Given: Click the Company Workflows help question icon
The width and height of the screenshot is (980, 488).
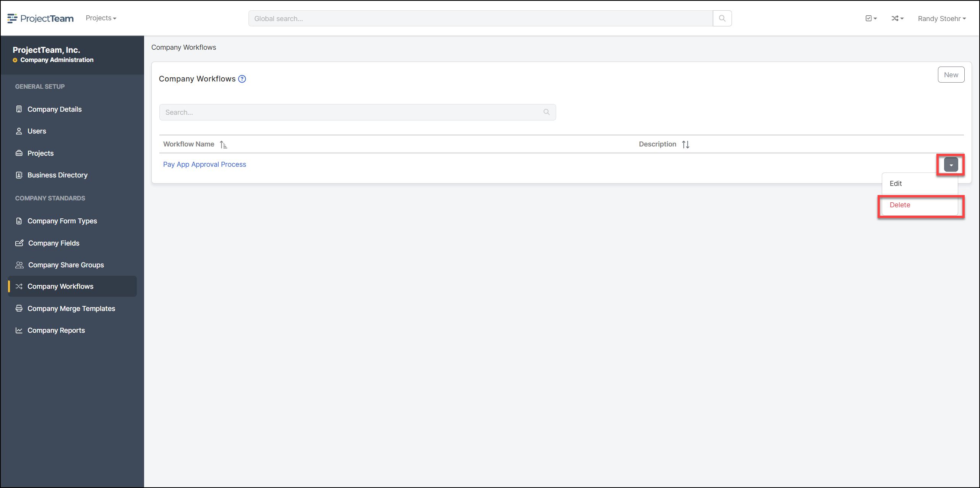Looking at the screenshot, I should tap(242, 79).
